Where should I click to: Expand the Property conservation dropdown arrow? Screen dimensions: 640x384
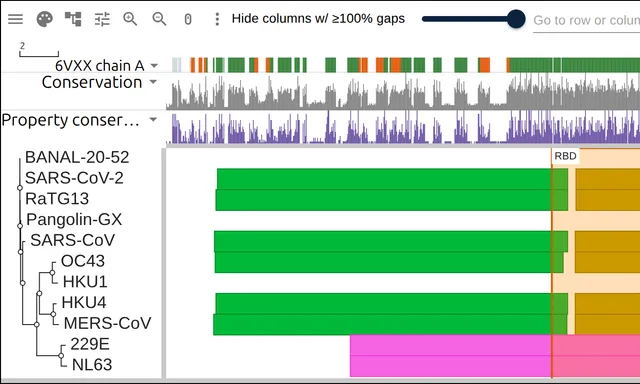coord(153,120)
